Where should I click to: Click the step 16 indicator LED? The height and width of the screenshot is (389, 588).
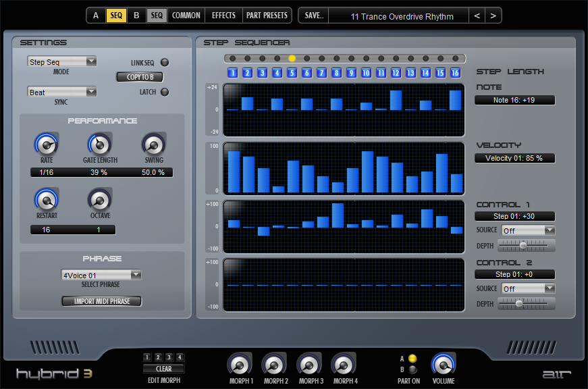(x=455, y=59)
